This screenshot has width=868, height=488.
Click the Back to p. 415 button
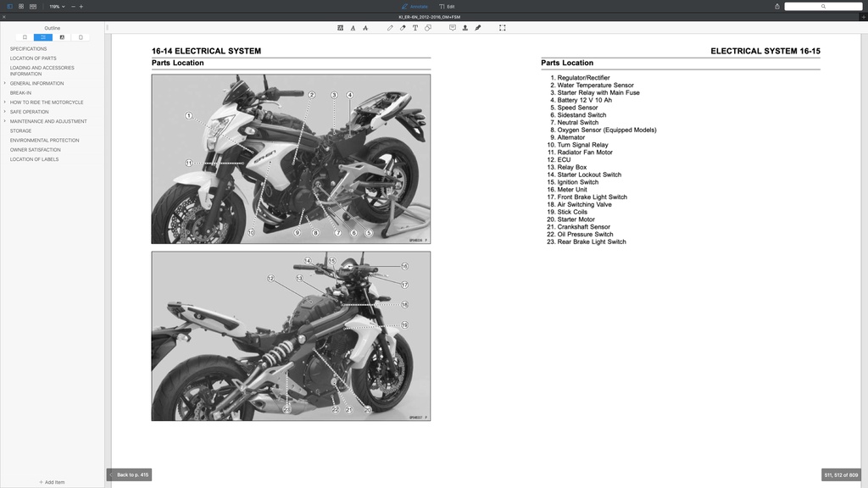tap(128, 474)
